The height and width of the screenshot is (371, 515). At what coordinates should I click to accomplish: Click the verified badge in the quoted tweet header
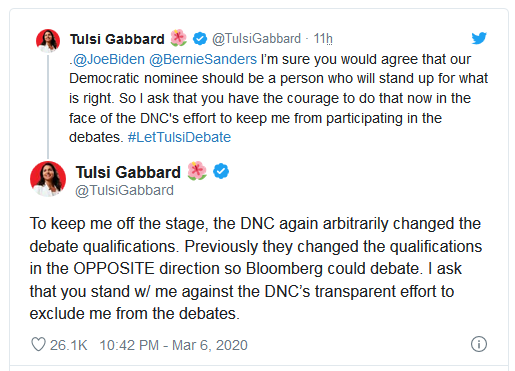tap(200, 39)
